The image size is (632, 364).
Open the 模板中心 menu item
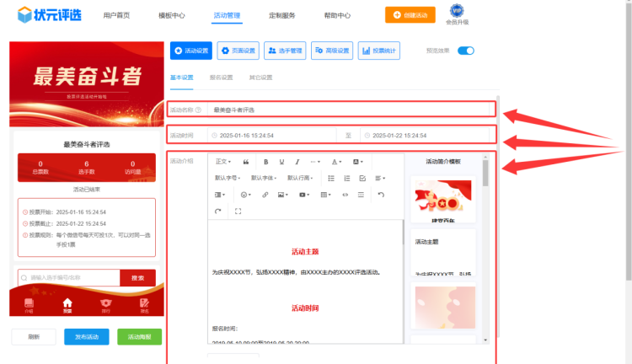(x=172, y=15)
